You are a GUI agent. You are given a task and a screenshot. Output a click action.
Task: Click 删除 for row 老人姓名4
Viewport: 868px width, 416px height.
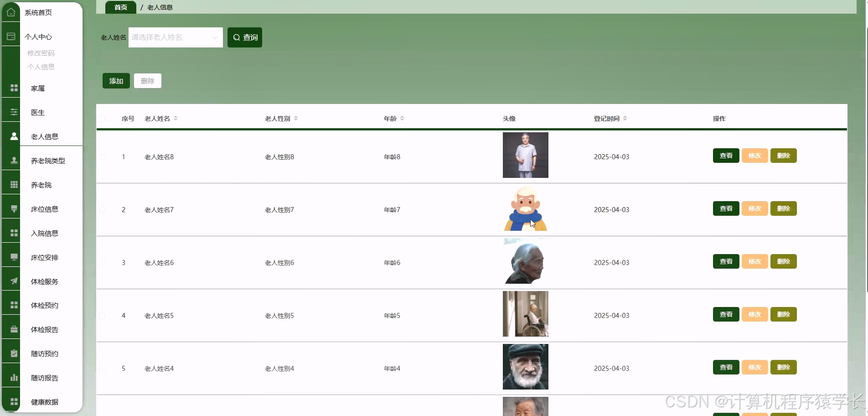(x=784, y=367)
